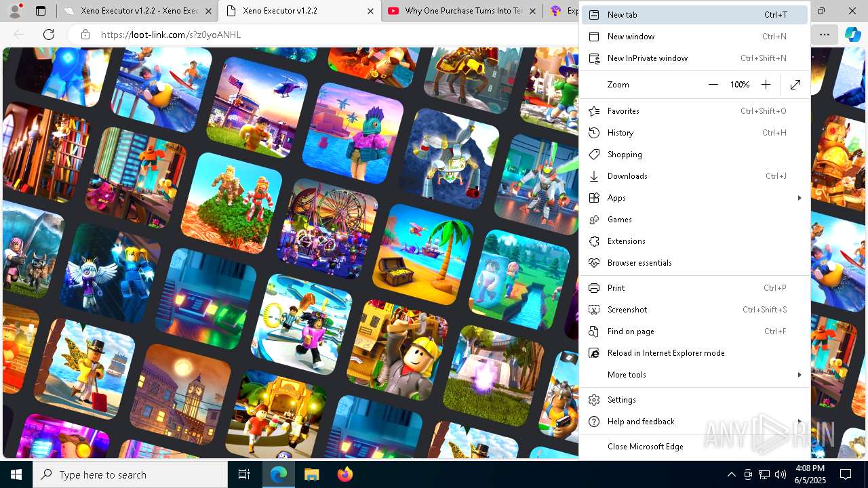Choose New window menu entry

[x=695, y=37]
